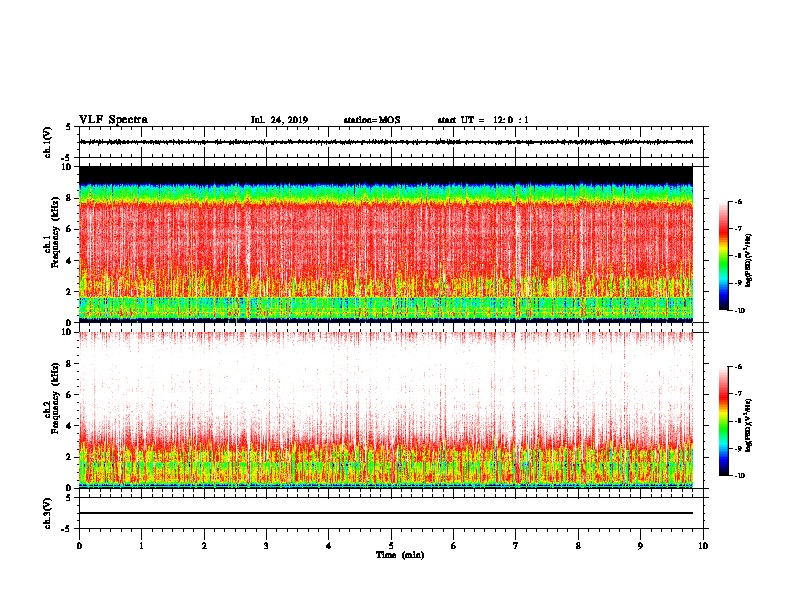Viewport: 792px width, 612px height.
Task: Click the "6" frequency tick of ch.2 spectrogram
Action: (x=68, y=395)
